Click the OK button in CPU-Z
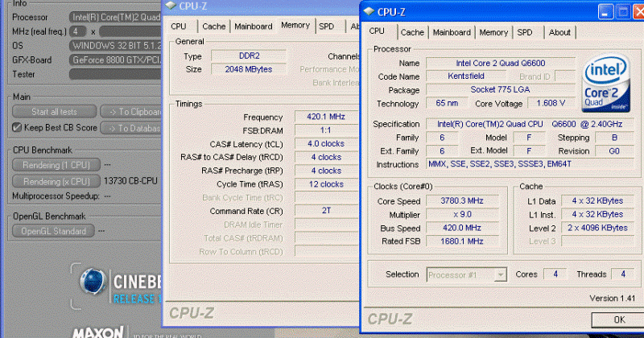 tap(619, 319)
